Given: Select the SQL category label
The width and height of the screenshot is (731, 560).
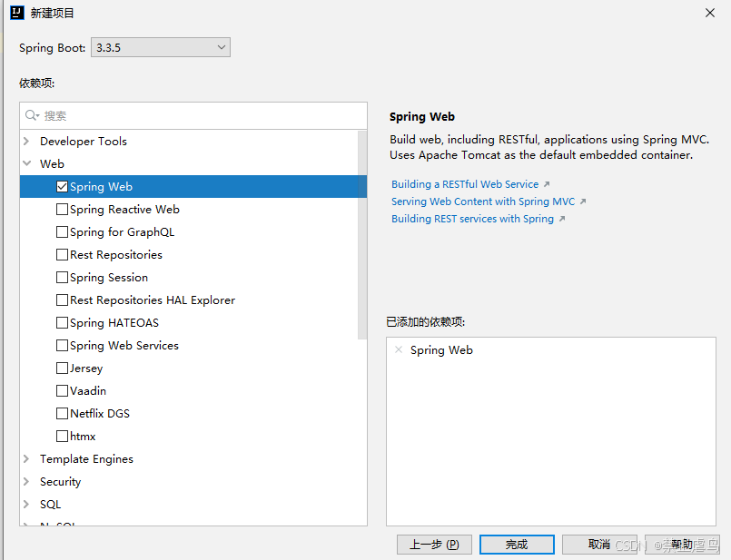Looking at the screenshot, I should coord(50,505).
